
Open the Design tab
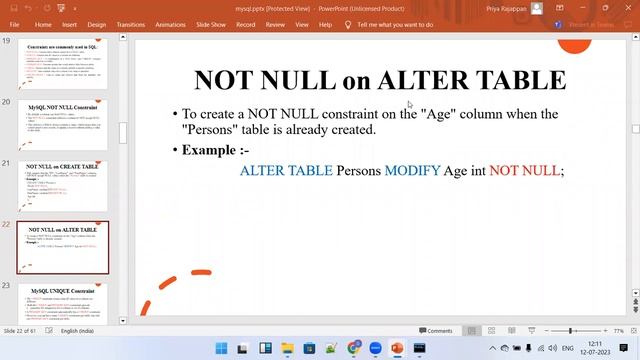click(97, 25)
